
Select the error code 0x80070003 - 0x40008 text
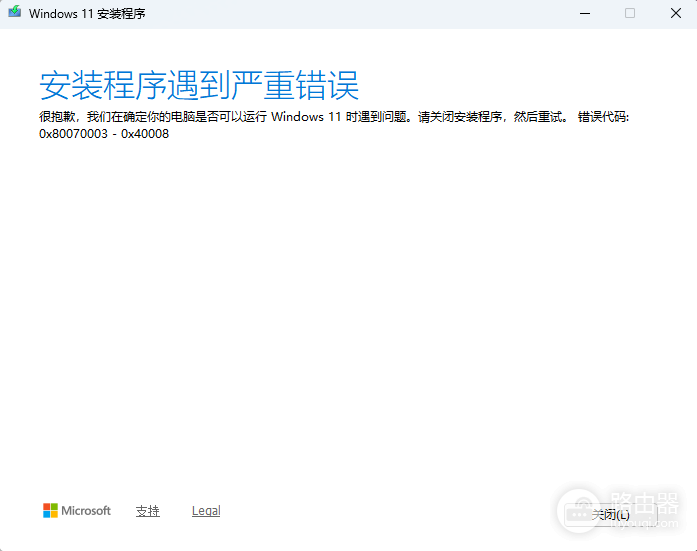click(104, 134)
